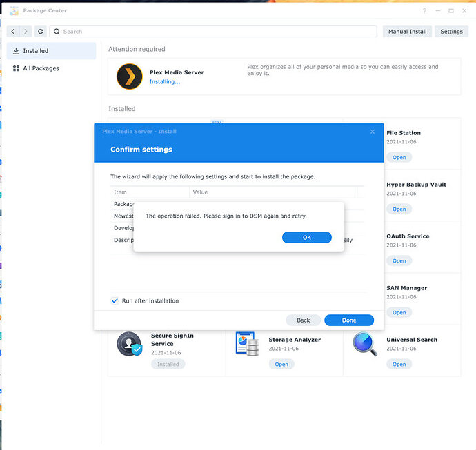Click the Plex Media Server title text
Image resolution: width=476 pixels, height=450 pixels.
(x=177, y=72)
